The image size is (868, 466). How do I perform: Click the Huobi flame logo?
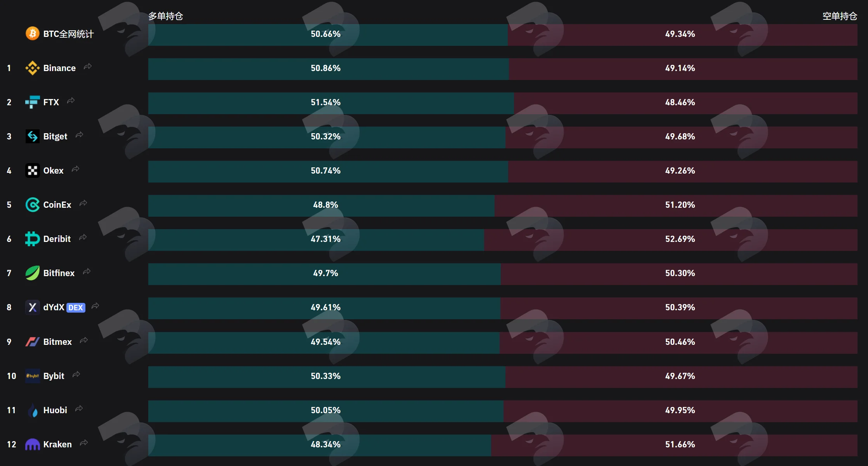tap(33, 410)
